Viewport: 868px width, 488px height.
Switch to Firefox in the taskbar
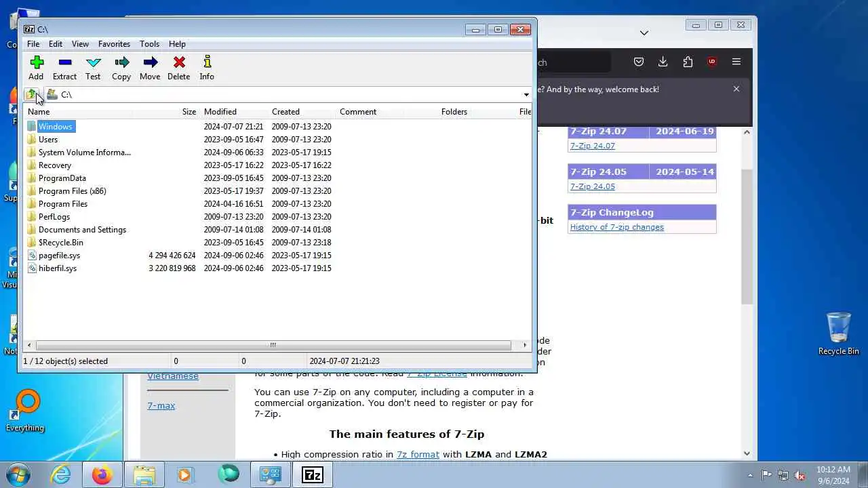coord(102,474)
